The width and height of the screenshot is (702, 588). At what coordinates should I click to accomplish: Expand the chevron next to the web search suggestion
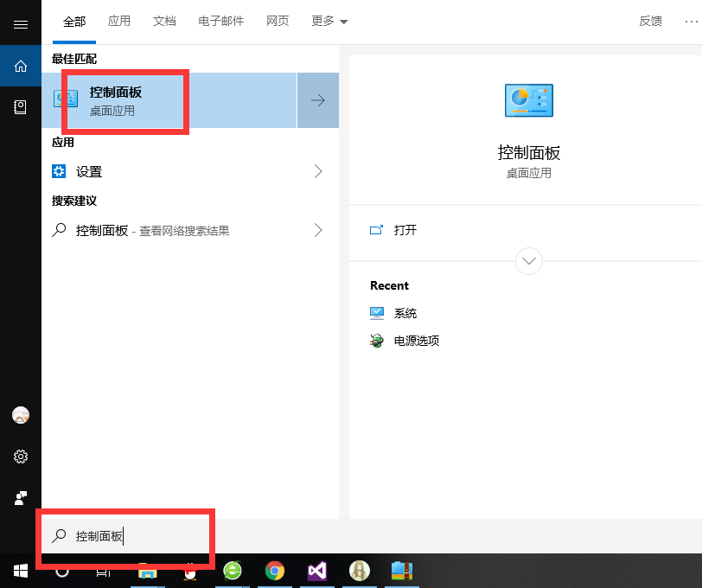pyautogui.click(x=318, y=230)
